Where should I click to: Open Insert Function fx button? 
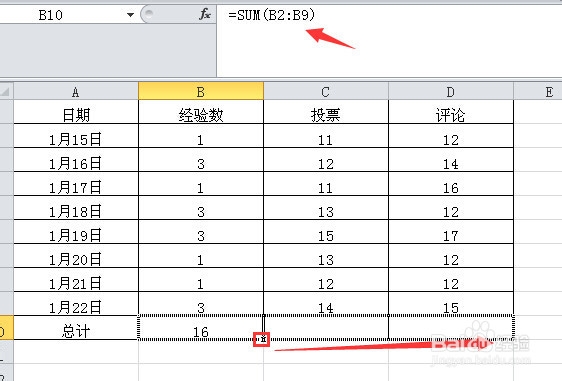(x=205, y=15)
